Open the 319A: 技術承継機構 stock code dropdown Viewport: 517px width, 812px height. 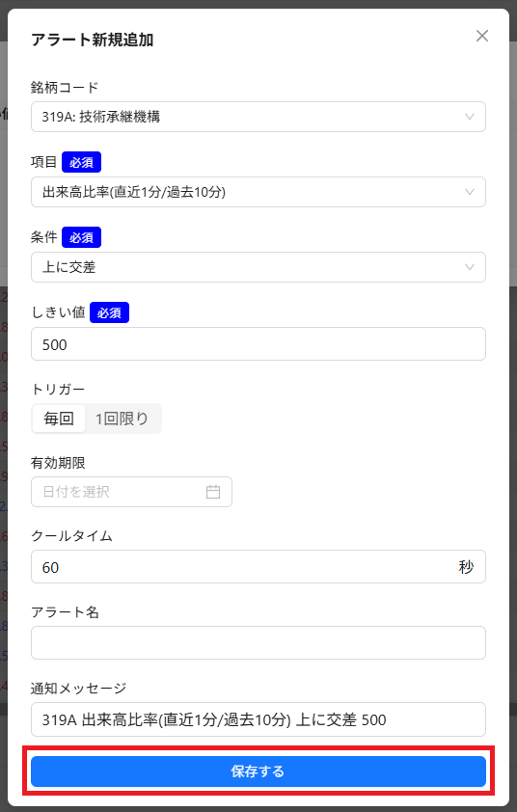tap(258, 117)
